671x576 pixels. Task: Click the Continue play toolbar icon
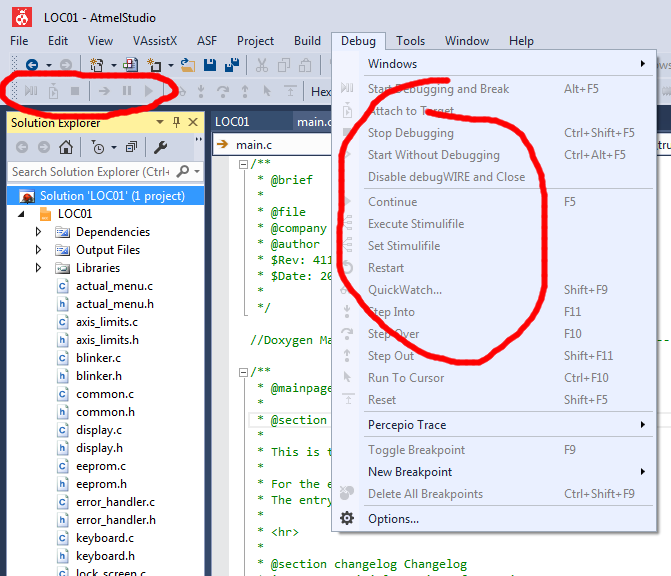(148, 91)
